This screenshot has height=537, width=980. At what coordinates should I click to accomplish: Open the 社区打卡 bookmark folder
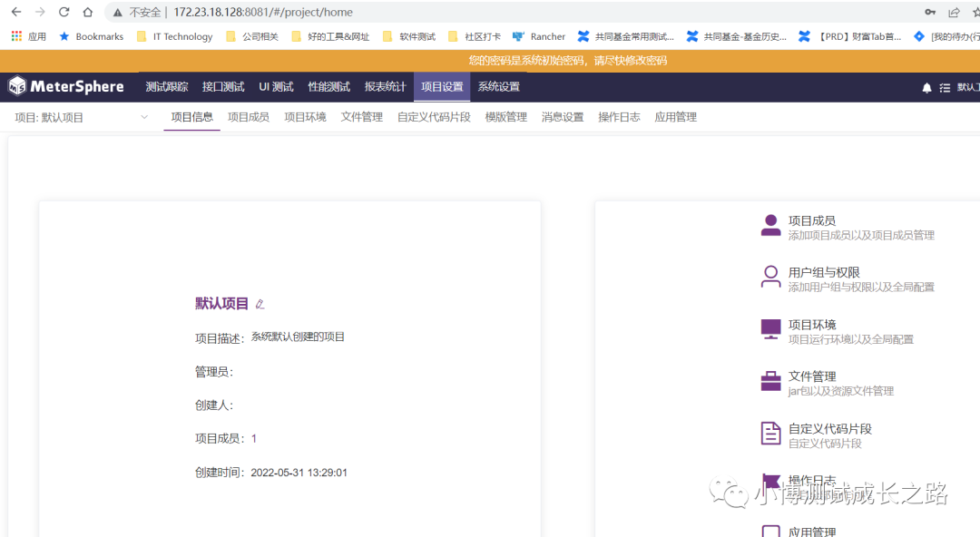click(x=475, y=36)
